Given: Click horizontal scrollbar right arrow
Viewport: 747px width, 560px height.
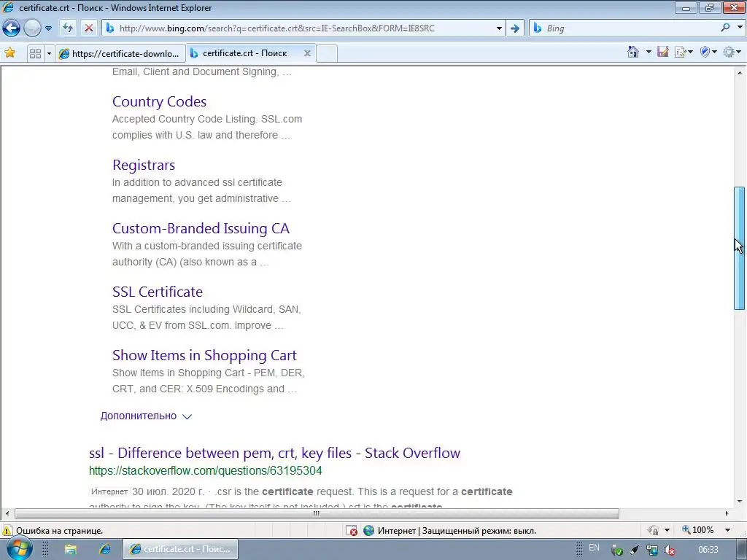Looking at the screenshot, I should [727, 513].
